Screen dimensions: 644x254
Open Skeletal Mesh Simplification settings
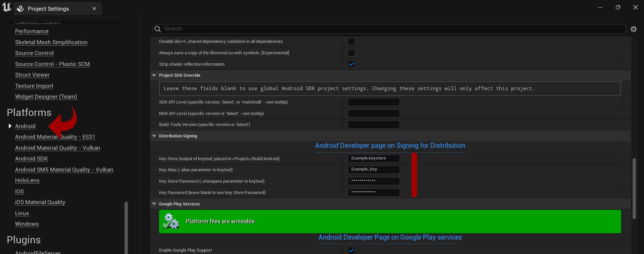point(51,42)
